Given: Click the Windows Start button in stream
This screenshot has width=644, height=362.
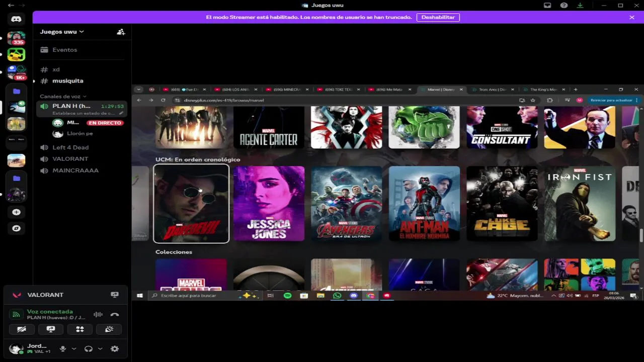Looking at the screenshot, I should pos(140,296).
